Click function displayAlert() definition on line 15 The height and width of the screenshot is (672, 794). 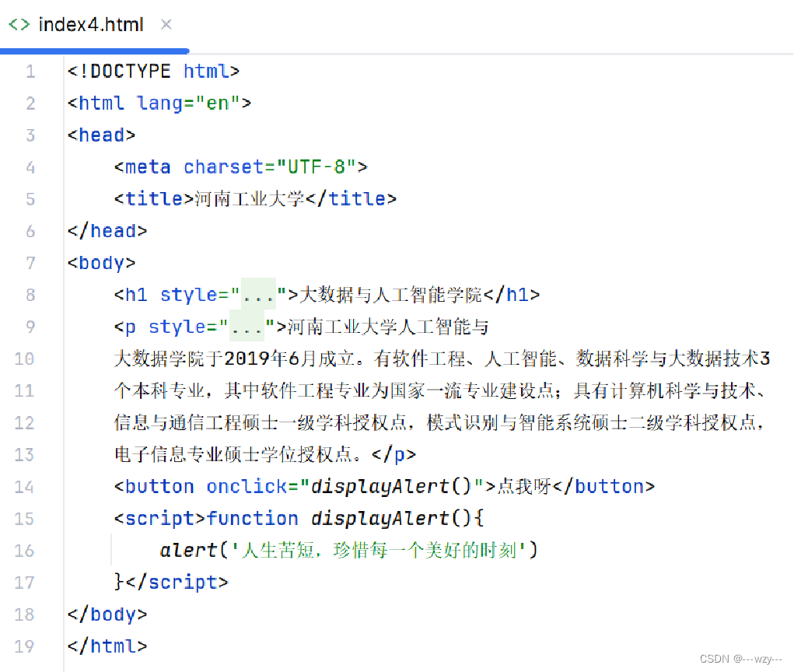click(x=345, y=519)
